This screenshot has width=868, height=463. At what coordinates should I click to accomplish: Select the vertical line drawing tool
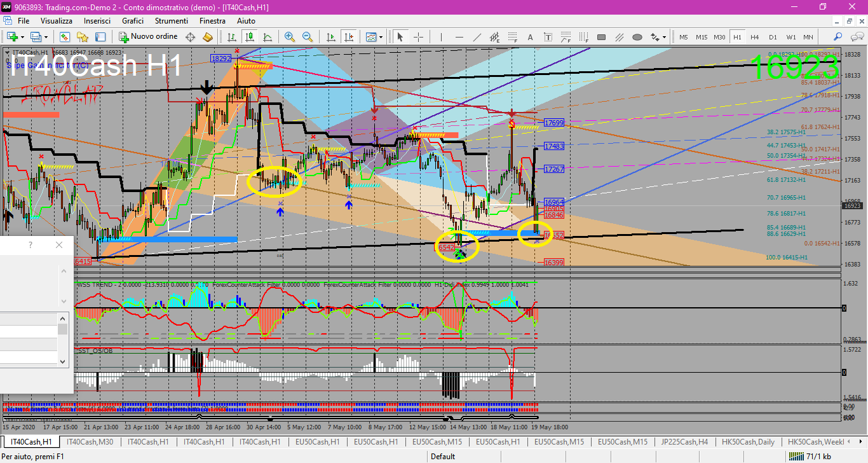tap(441, 37)
